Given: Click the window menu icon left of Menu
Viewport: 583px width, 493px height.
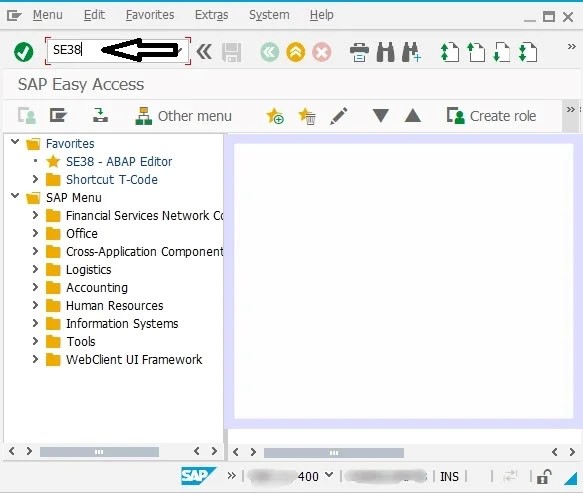Looking at the screenshot, I should click(14, 16).
